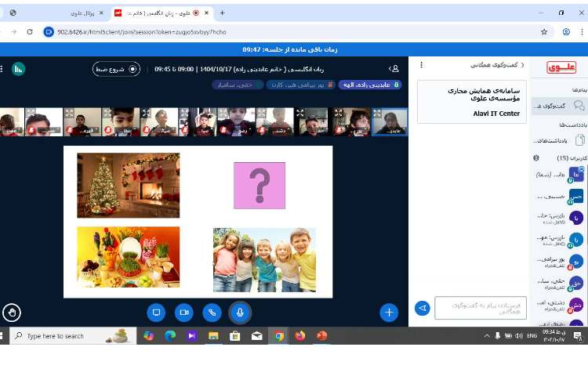
Task: Open the gear manage users menu
Action: [x=536, y=158]
